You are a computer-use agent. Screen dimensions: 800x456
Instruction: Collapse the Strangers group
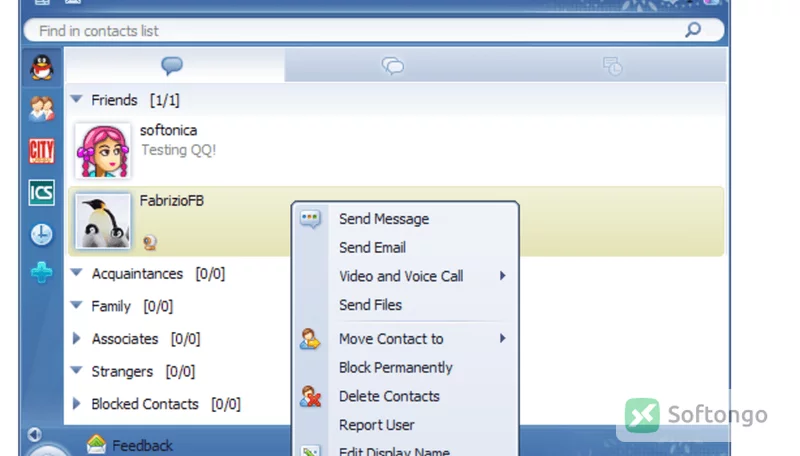(x=77, y=371)
